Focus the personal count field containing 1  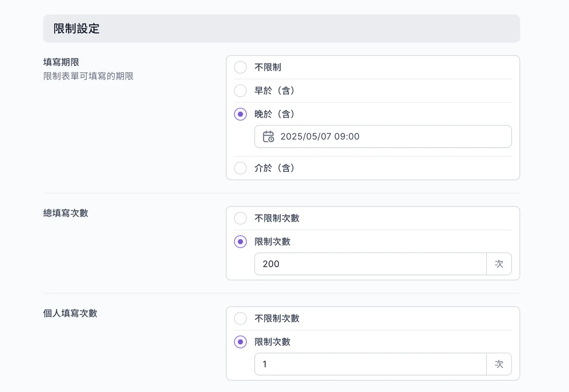click(371, 364)
